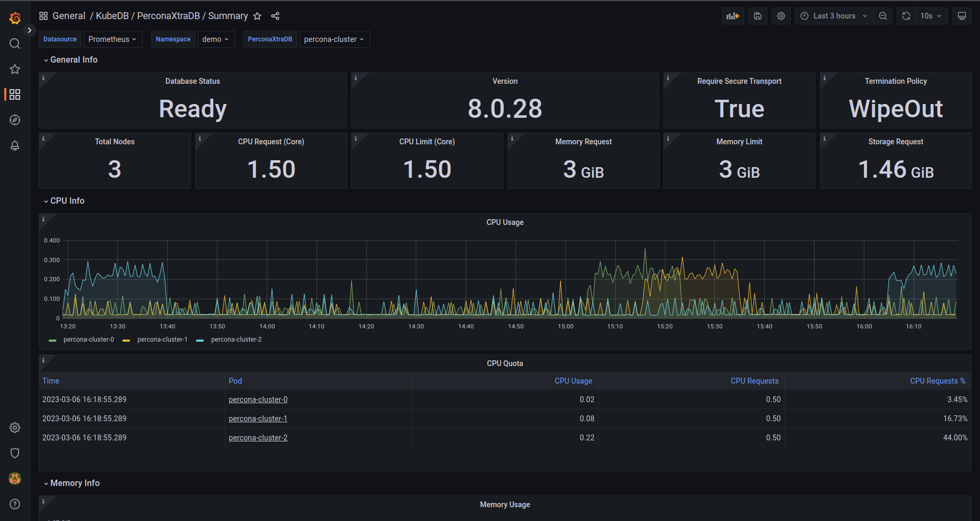Toggle the percona-cluster-0 series in CPU Usage legend

coord(88,340)
